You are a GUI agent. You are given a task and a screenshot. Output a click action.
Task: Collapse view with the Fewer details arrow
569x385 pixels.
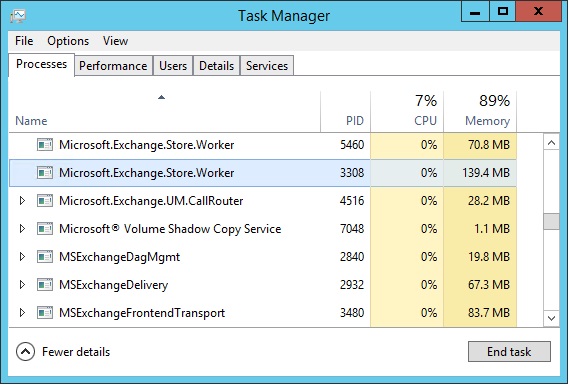[x=25, y=352]
